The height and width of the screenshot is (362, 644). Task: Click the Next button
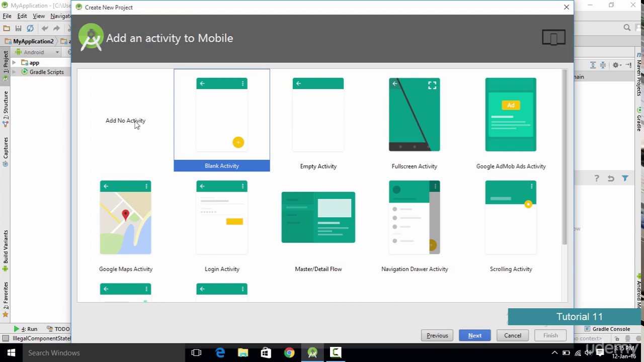tap(475, 335)
